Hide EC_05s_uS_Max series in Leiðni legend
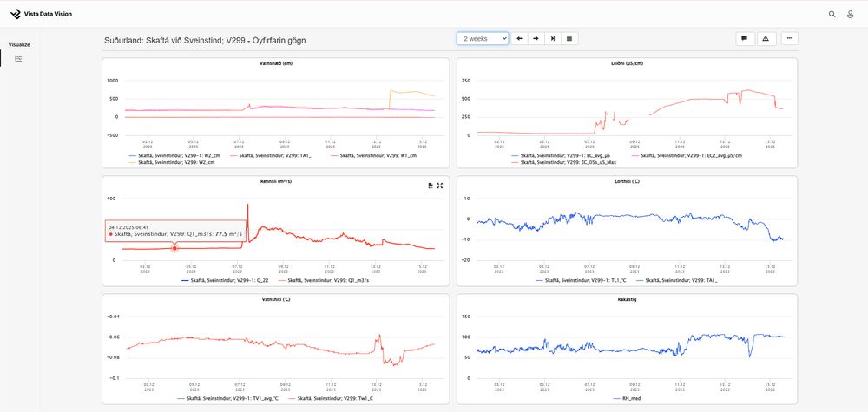868x412 pixels. coord(564,162)
